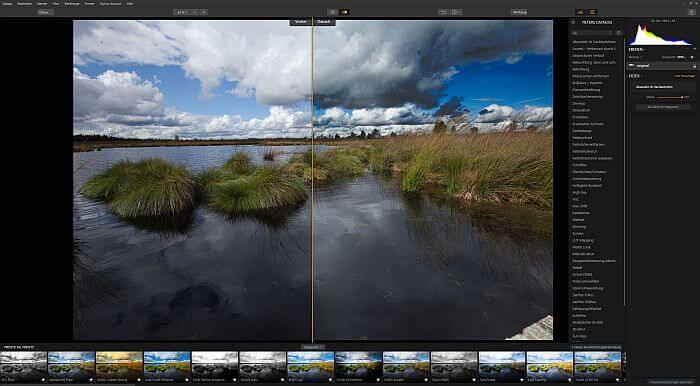Open the Skylum Account menu

click(x=110, y=3)
